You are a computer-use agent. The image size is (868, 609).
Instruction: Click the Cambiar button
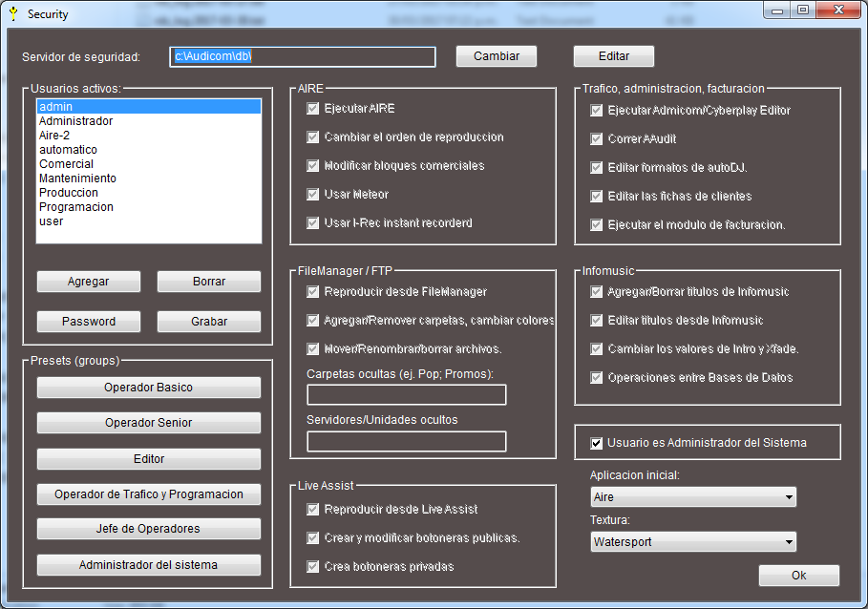[496, 56]
